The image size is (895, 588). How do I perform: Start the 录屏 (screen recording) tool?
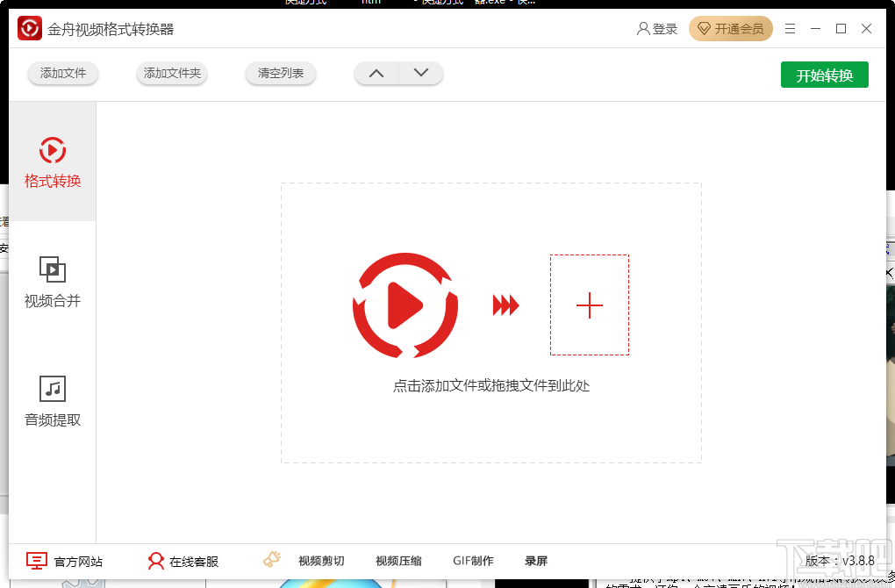pos(535,560)
